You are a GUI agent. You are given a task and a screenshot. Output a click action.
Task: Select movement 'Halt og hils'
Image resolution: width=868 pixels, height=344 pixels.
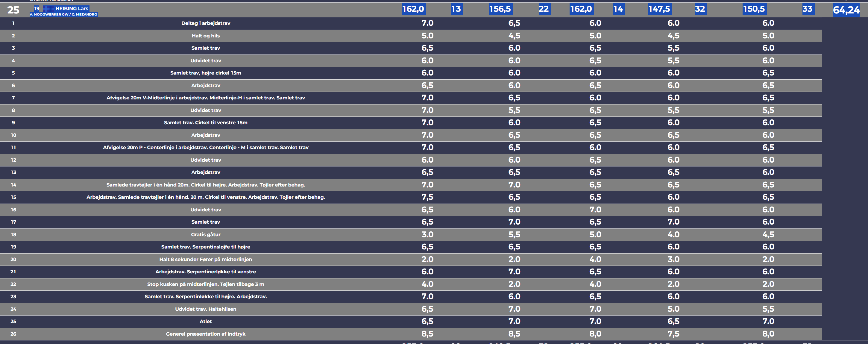[x=206, y=36]
